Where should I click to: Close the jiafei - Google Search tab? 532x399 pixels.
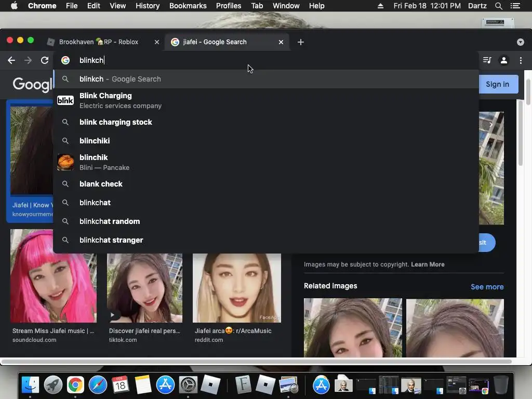[281, 42]
